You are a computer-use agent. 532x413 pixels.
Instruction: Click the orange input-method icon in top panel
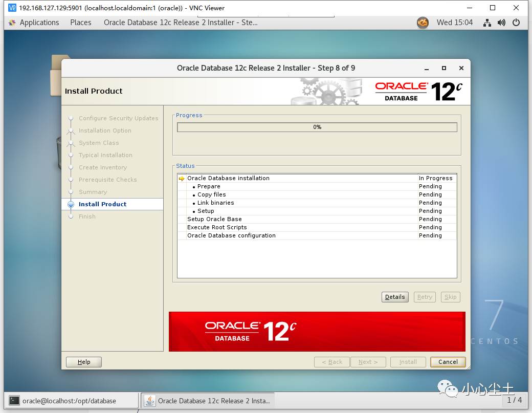[x=423, y=23]
